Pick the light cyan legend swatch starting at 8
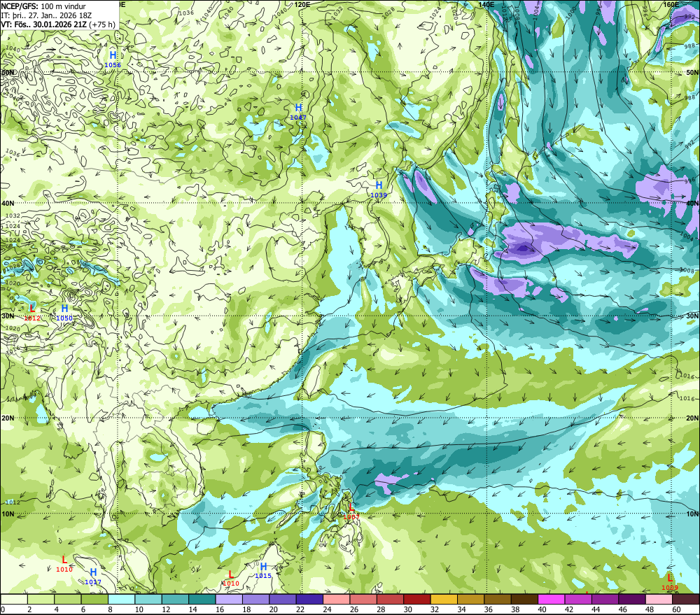700x615 pixels. [x=121, y=600]
